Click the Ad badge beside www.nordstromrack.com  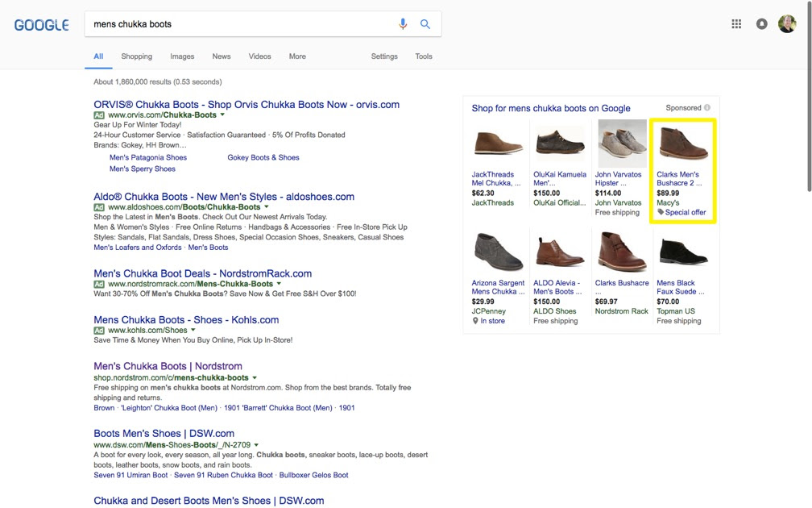pyautogui.click(x=99, y=284)
